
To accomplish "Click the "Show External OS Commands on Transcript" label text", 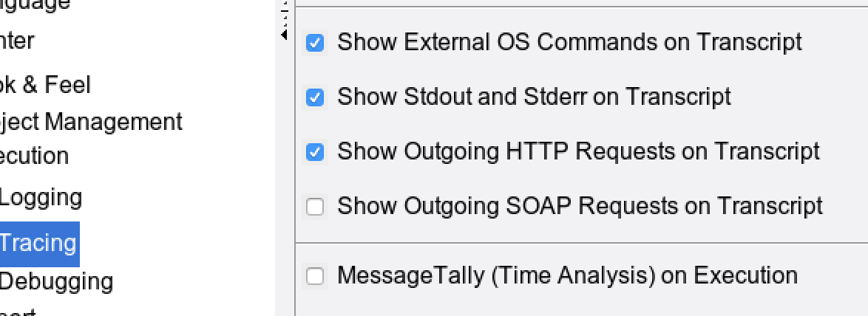I will tap(569, 42).
